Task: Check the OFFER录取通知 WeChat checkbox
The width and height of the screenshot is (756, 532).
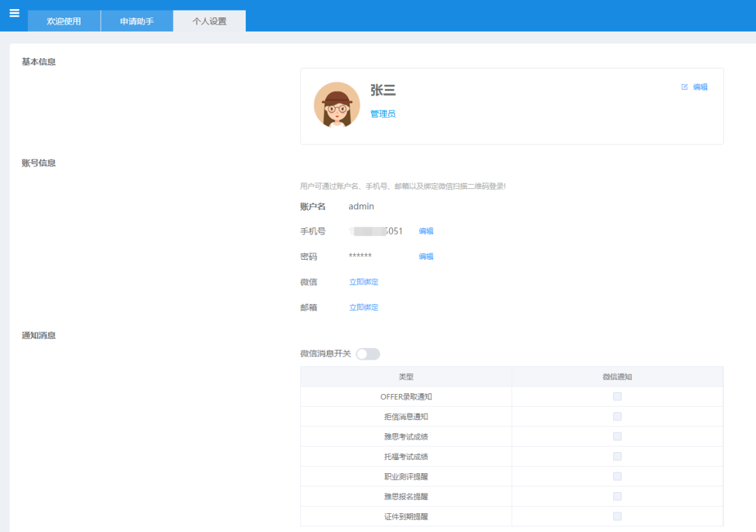Action: click(x=617, y=397)
